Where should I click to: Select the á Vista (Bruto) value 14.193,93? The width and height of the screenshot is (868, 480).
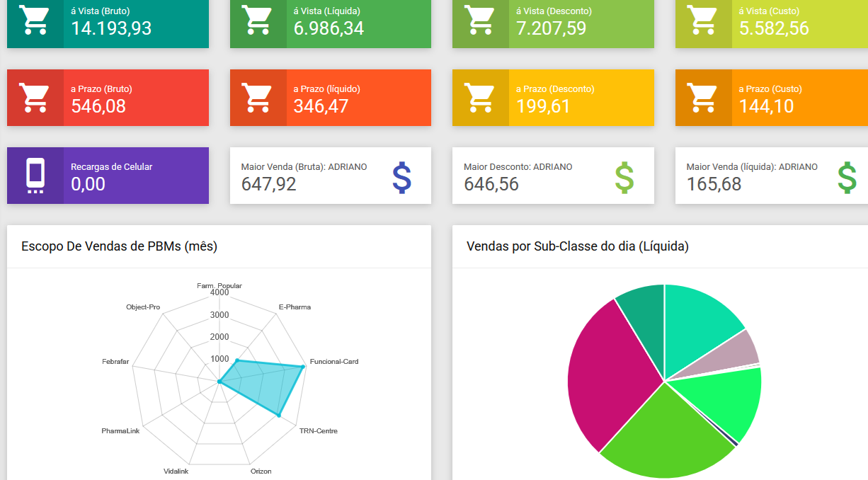click(111, 28)
